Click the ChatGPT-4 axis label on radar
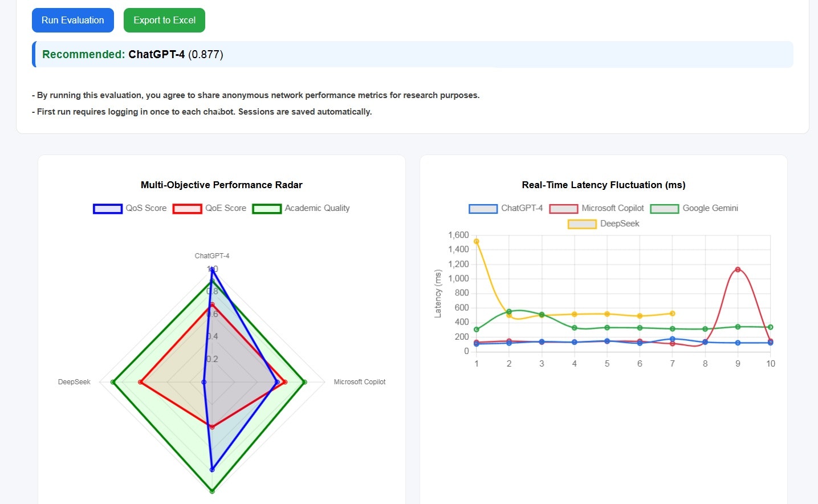 pos(212,256)
